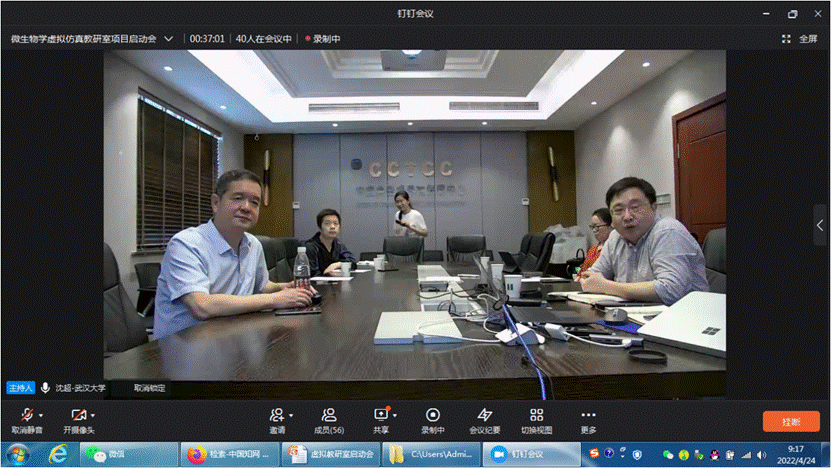831x468 pixels.
Task: Expand the camera options arrow
Action: point(92,415)
